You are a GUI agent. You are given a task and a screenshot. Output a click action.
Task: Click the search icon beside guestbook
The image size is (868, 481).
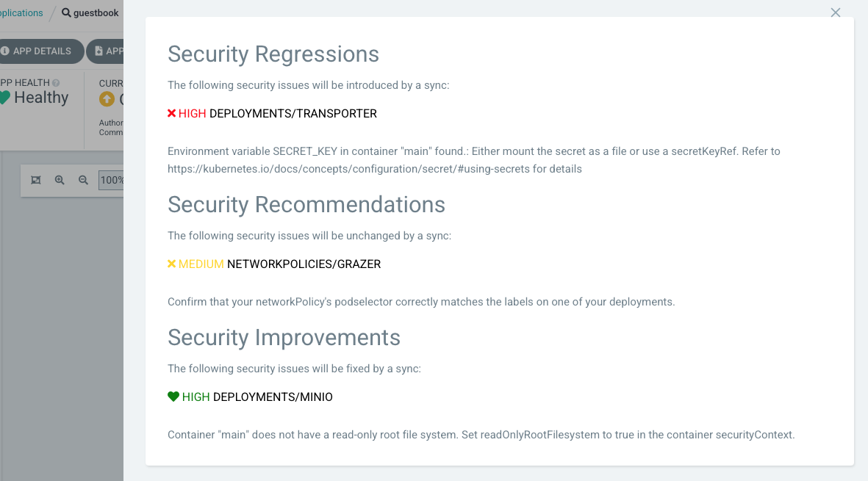click(x=66, y=12)
